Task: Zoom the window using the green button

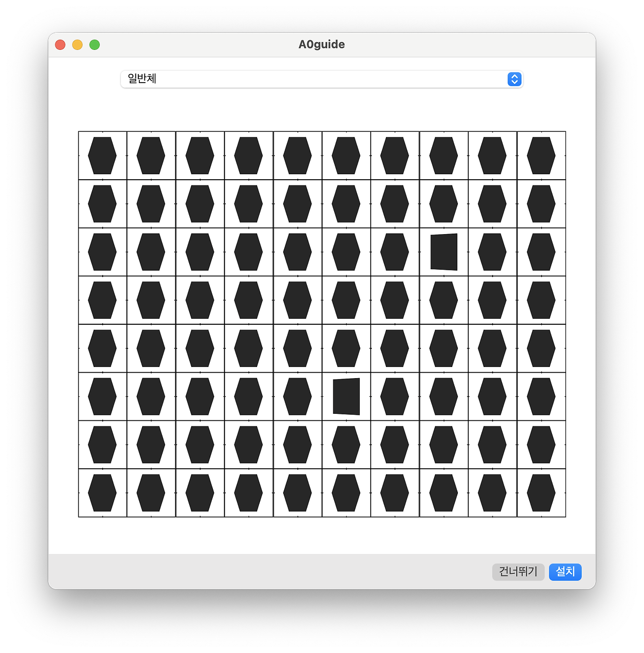Action: 95,45
